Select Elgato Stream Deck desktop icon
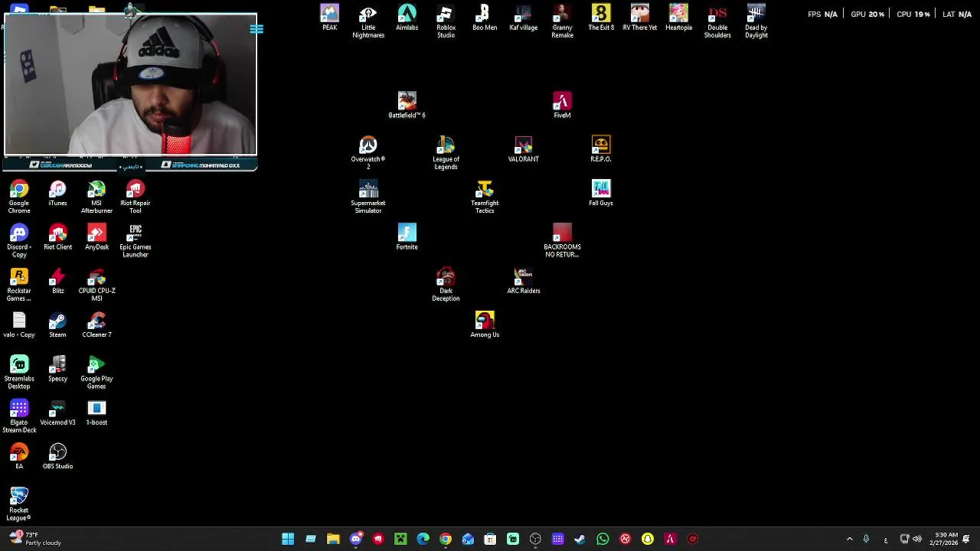 [x=19, y=416]
